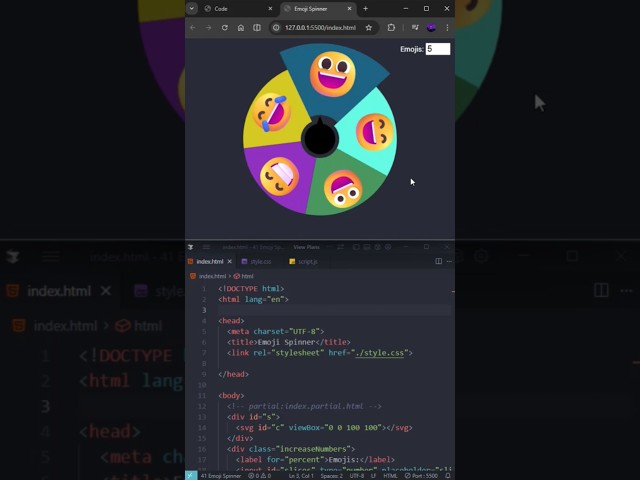
Task: Open the media control icon in browser toolbar
Action: click(415, 27)
